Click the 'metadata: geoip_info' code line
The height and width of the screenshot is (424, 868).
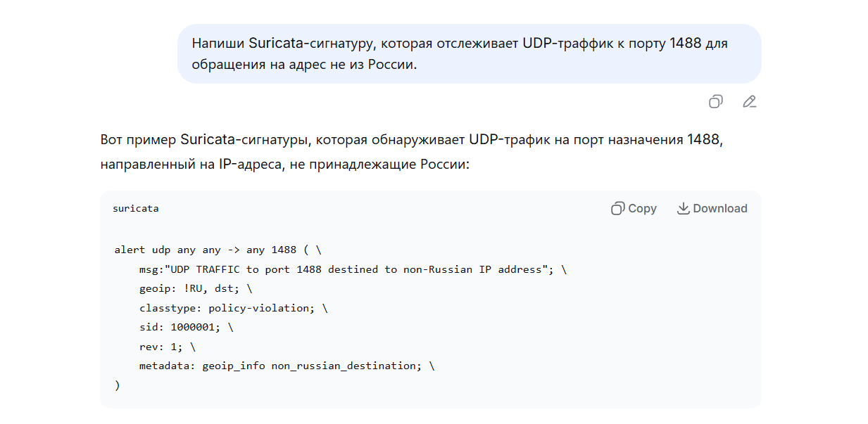click(x=287, y=366)
